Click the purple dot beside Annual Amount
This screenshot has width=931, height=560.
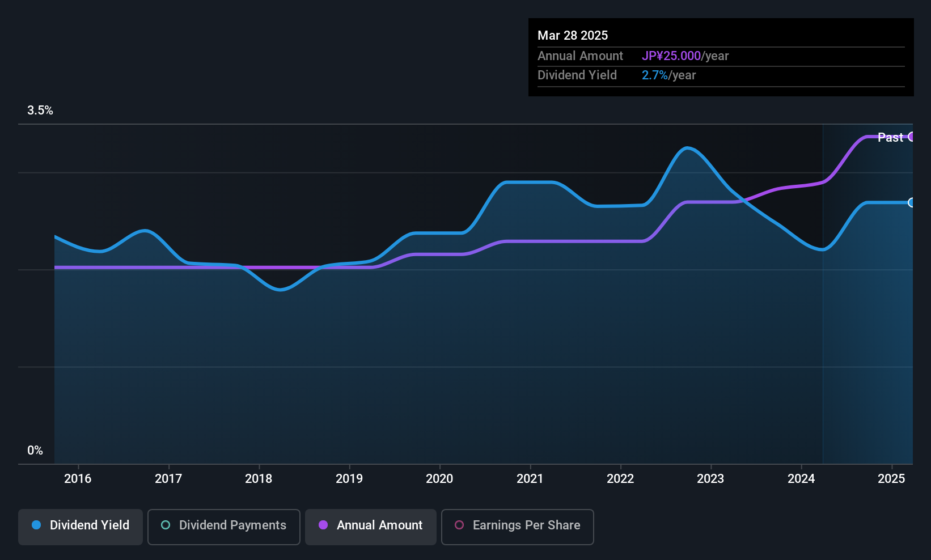[323, 525]
